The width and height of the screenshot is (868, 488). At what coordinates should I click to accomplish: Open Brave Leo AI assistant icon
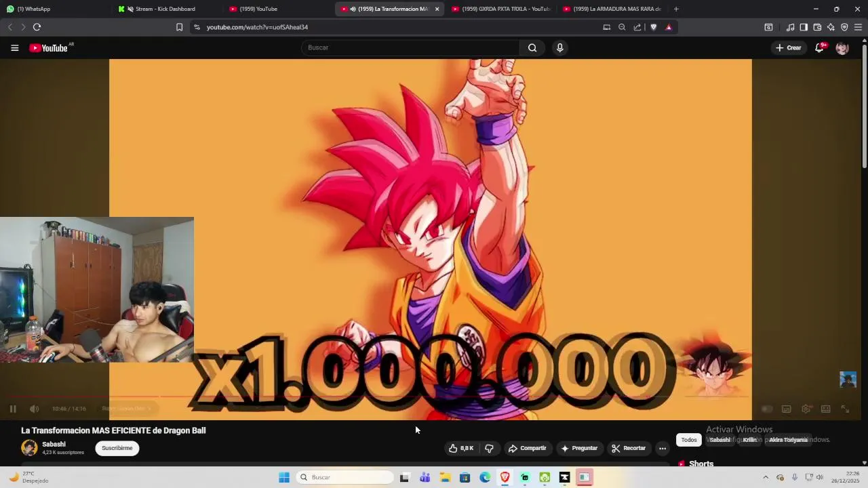coord(831,27)
